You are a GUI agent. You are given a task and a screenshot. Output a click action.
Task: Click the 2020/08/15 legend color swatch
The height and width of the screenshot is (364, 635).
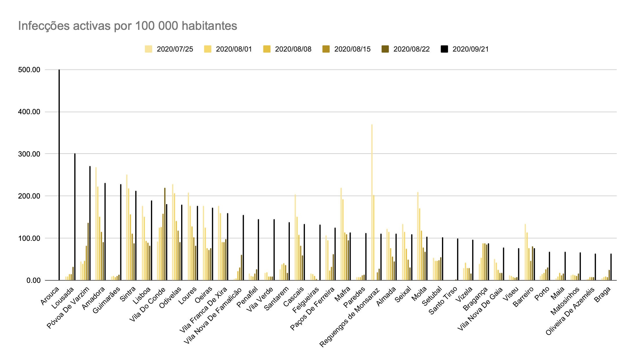point(326,49)
